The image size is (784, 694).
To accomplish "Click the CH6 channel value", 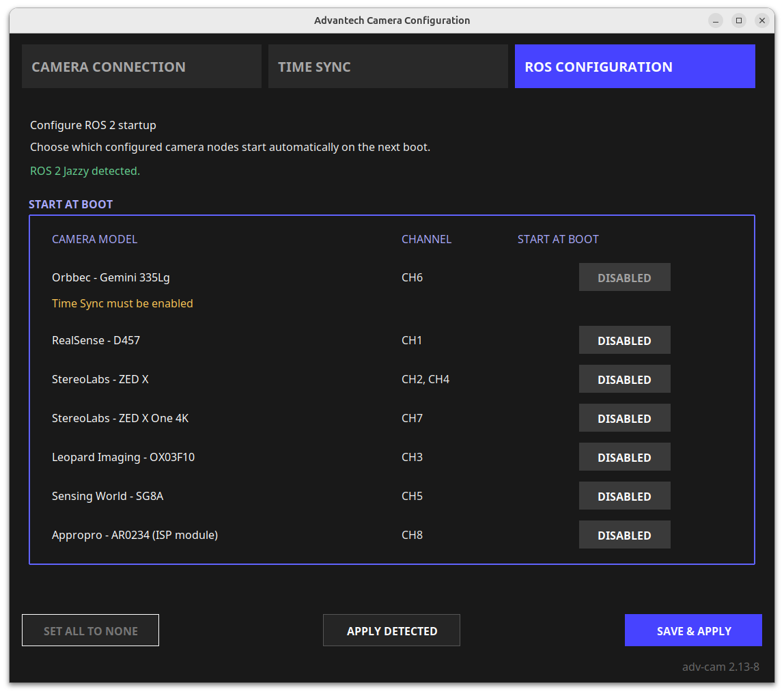I will [412, 277].
